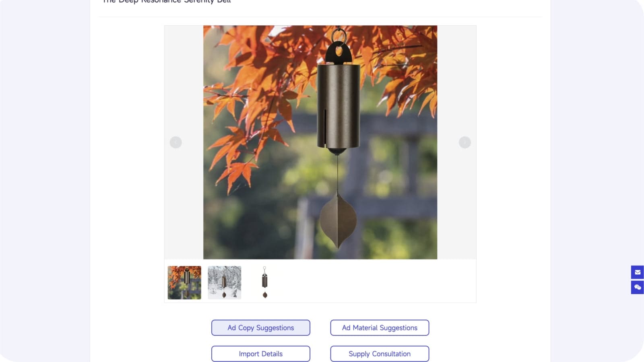Viewport: 644px width, 362px height.
Task: Click the dark cylindrical bell body in photo
Action: (338, 105)
